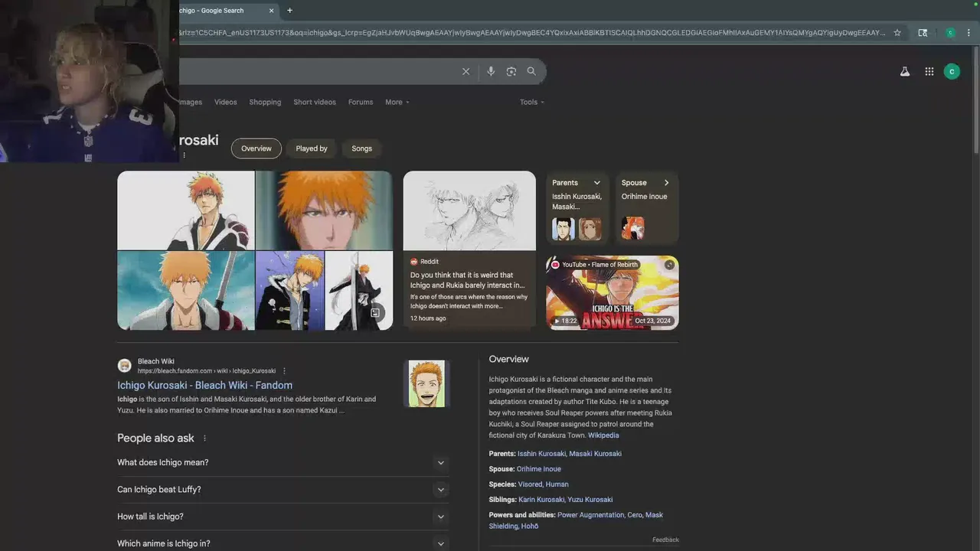Open Ichigo Kurosaki Bleach Wiki Fandom link

[204, 385]
